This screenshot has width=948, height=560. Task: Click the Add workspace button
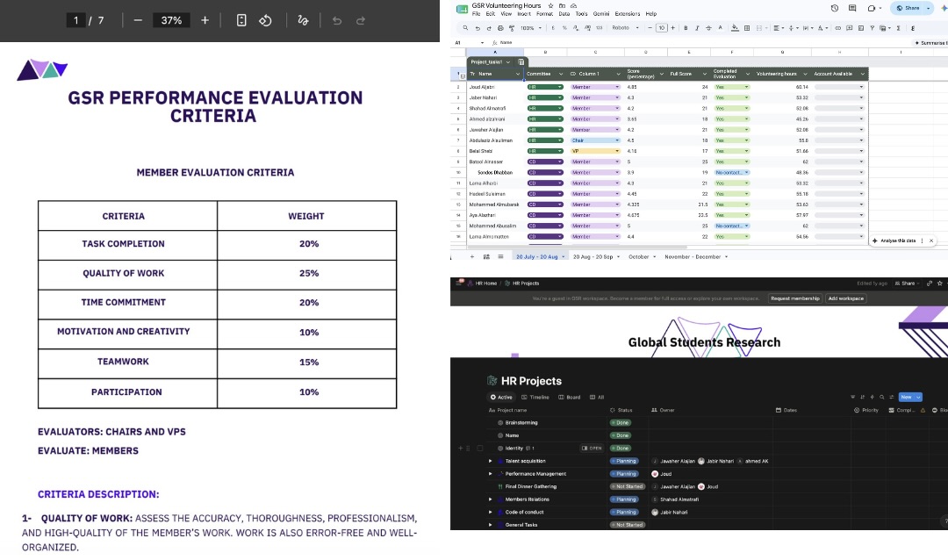846,298
